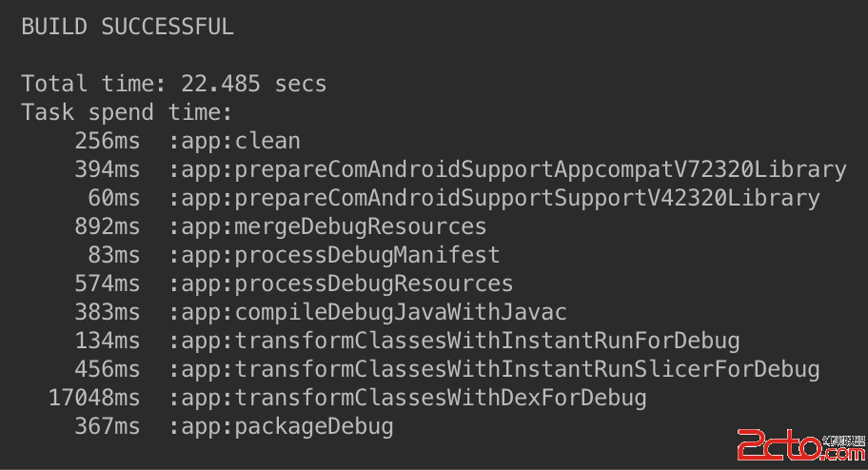Click the 892ms duration value
868x470 pixels.
pyautogui.click(x=107, y=226)
